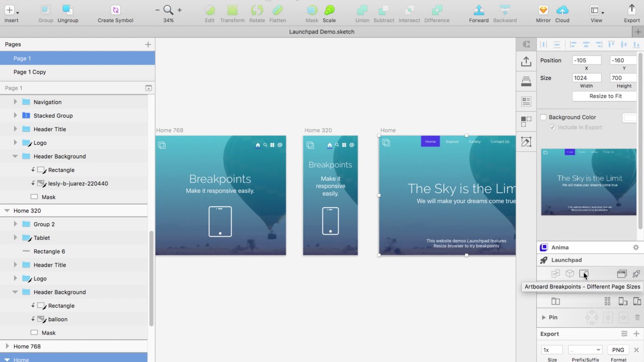
Task: Open the Prefix/Suffix dropdown in Export panel
Action: click(x=585, y=349)
